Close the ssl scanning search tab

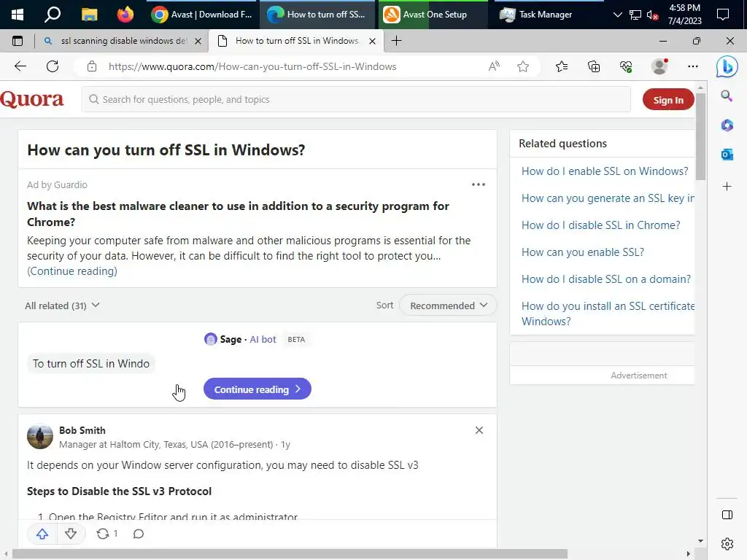198,42
